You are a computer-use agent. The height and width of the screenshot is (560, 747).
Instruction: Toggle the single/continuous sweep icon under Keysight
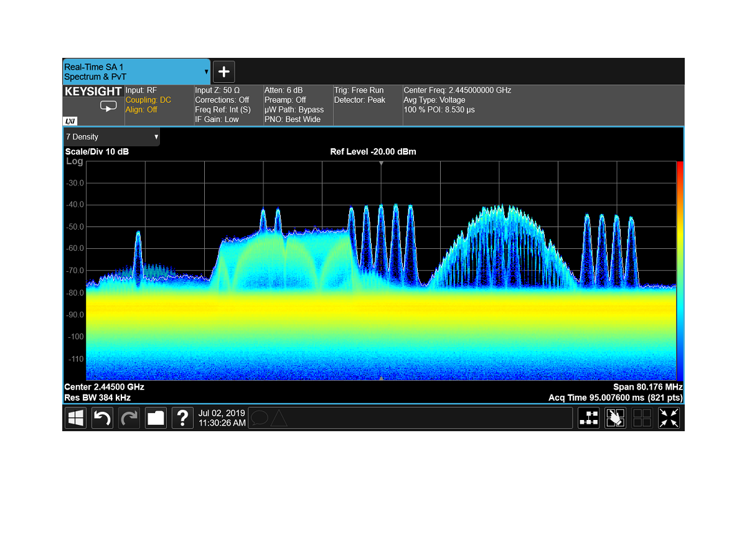(108, 107)
